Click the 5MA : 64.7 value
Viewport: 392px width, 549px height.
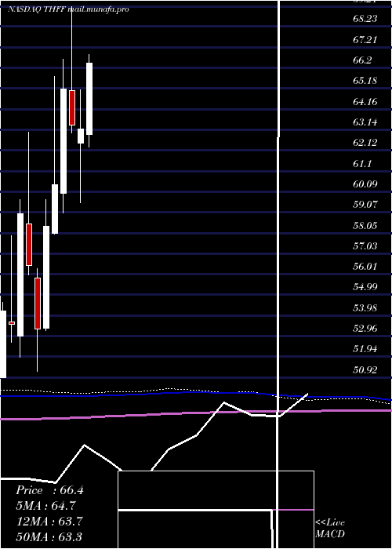(46, 506)
